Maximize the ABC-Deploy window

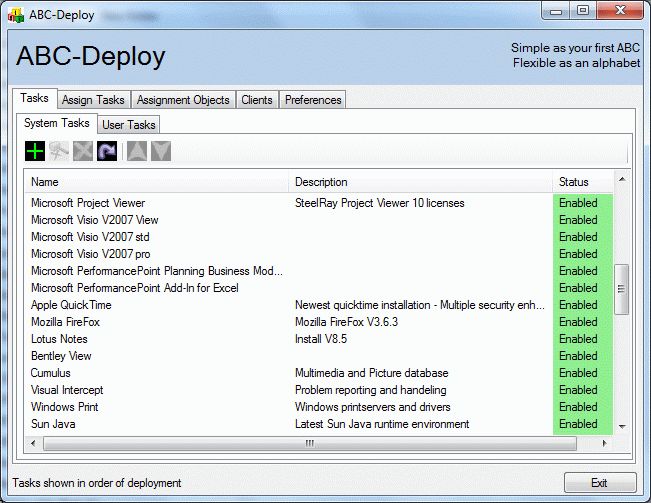click(583, 11)
